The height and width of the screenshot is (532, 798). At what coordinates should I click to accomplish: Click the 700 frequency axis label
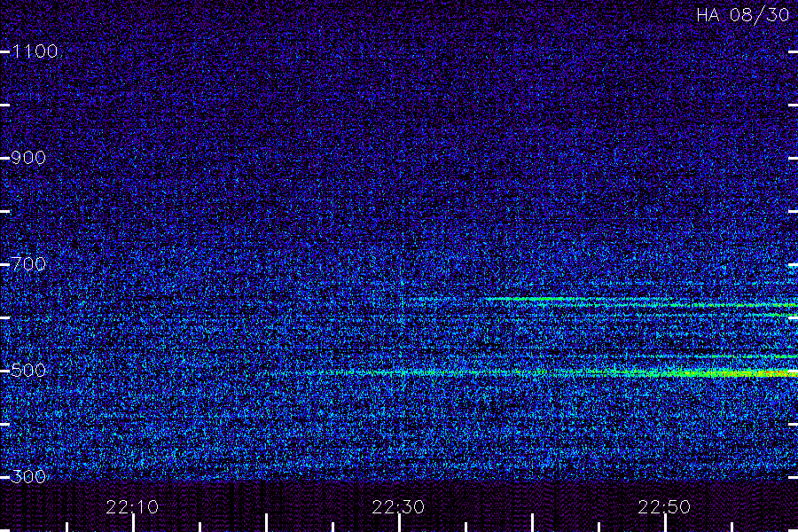pos(28,264)
